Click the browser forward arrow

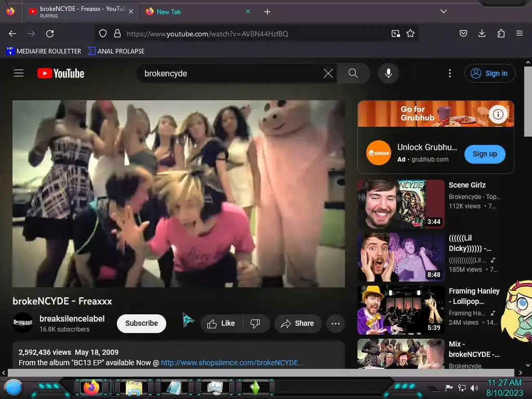coord(31,34)
